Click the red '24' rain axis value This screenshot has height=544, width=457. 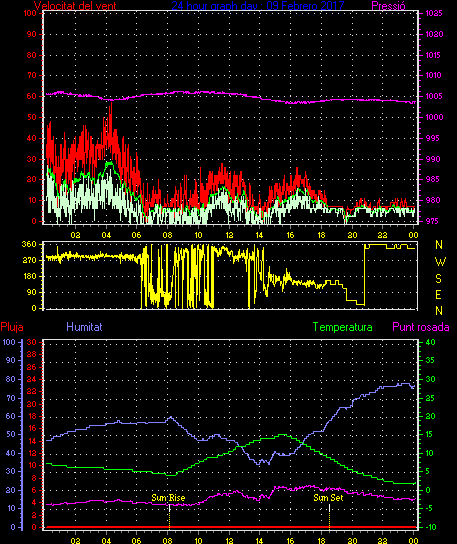[32, 380]
